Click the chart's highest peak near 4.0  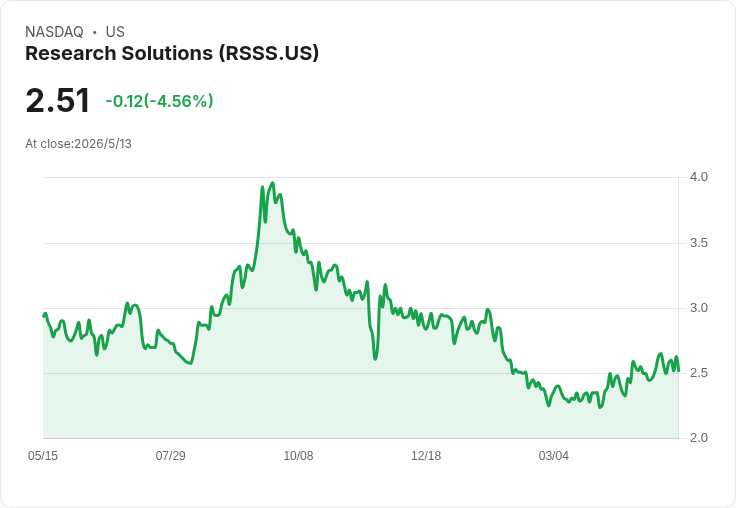click(x=273, y=183)
